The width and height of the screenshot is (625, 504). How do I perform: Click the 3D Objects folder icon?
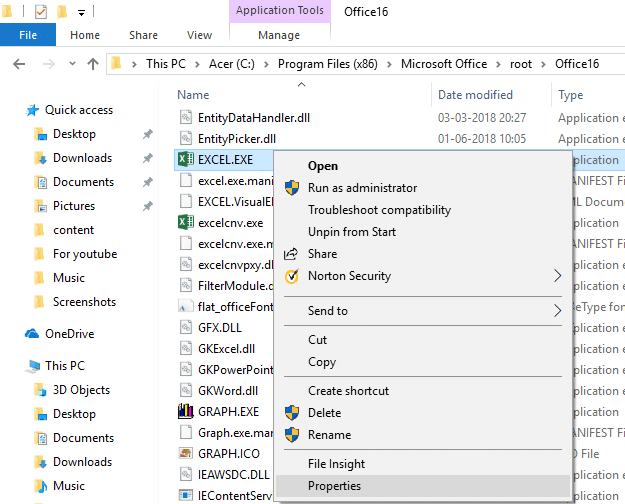click(x=40, y=390)
